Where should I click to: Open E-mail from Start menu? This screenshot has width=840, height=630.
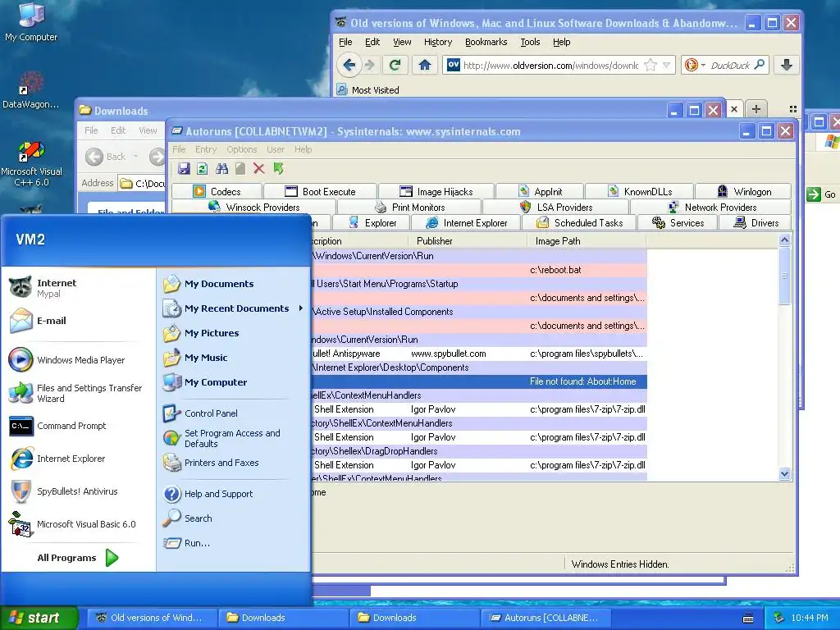tap(78, 321)
